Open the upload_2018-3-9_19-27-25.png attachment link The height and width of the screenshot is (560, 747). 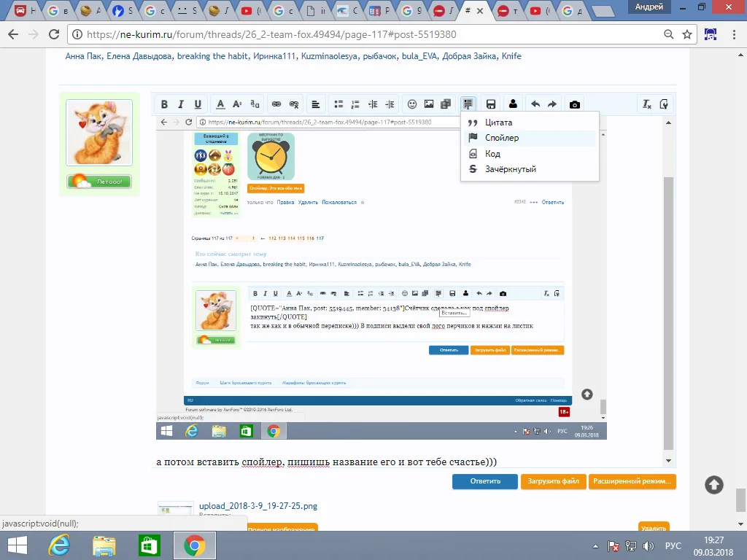click(x=258, y=506)
